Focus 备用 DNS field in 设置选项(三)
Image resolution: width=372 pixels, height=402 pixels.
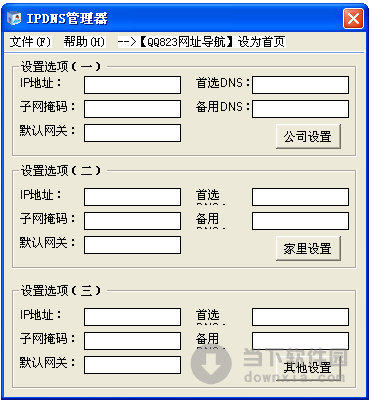(301, 341)
